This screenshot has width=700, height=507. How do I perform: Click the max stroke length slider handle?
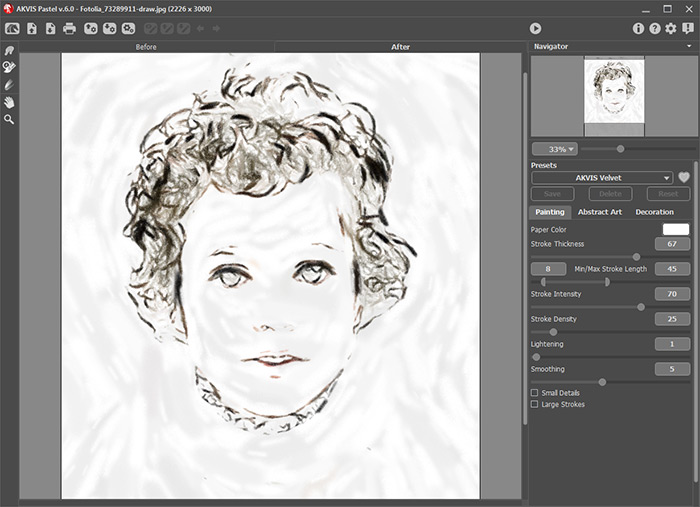click(x=607, y=282)
